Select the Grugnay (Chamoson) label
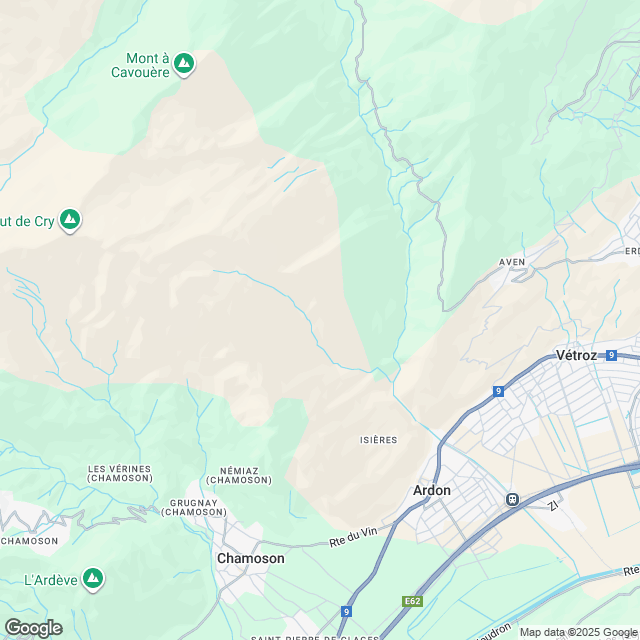 pyautogui.click(x=194, y=507)
